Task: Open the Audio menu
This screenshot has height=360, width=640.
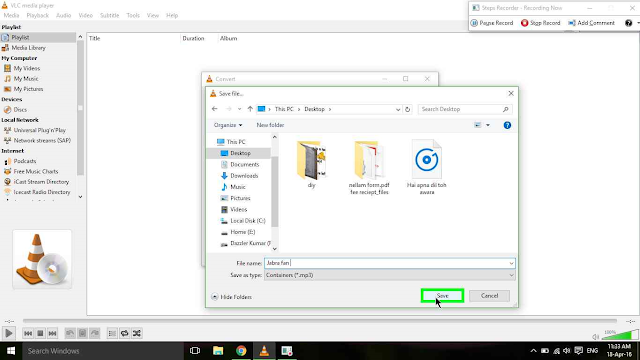Action: (63, 16)
